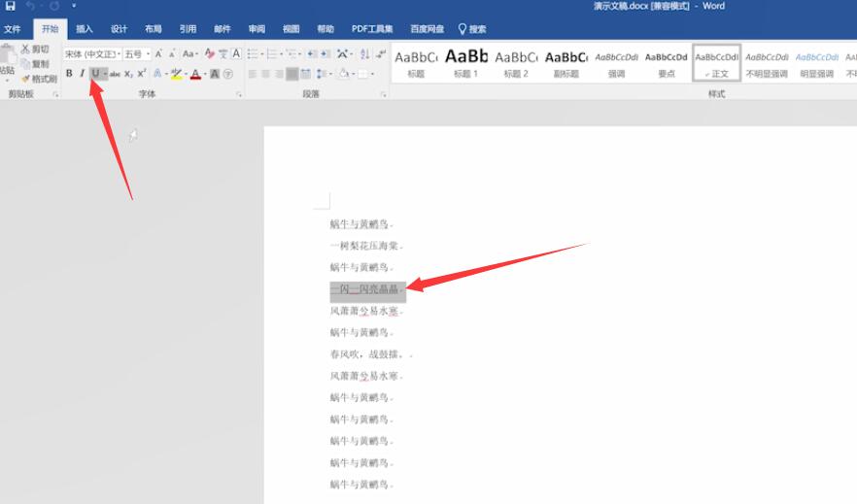Open the PDF工具集 tab
Screen dimensions: 857x504
point(371,29)
